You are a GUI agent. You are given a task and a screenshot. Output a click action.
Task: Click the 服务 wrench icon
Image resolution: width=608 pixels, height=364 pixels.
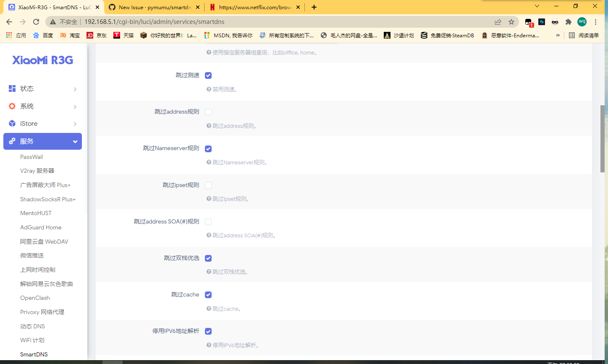(x=12, y=141)
